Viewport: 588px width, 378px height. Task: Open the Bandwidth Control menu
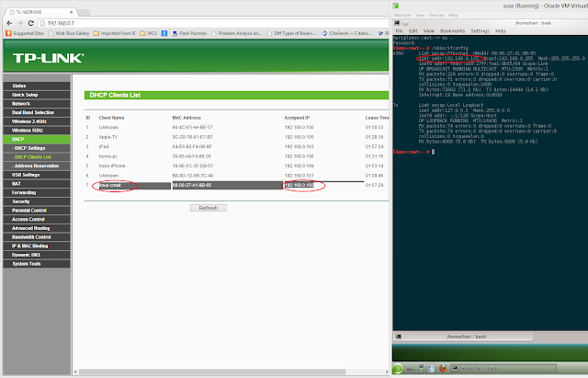tap(37, 237)
